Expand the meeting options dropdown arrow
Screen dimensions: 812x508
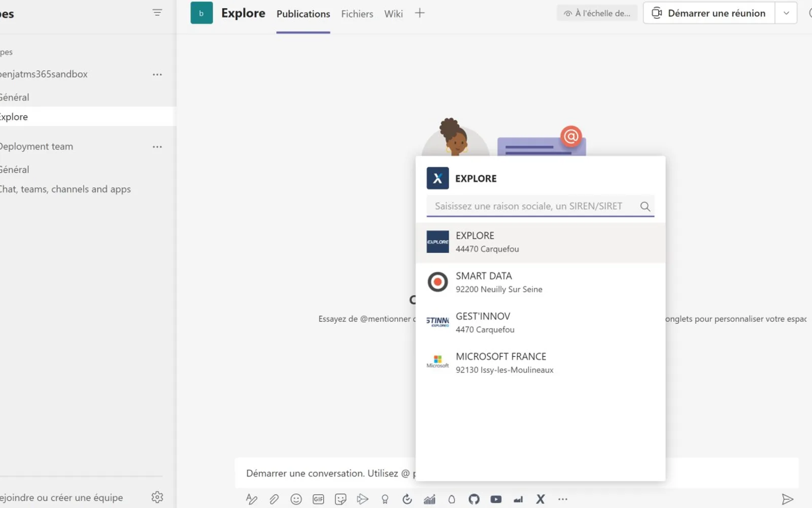click(786, 13)
